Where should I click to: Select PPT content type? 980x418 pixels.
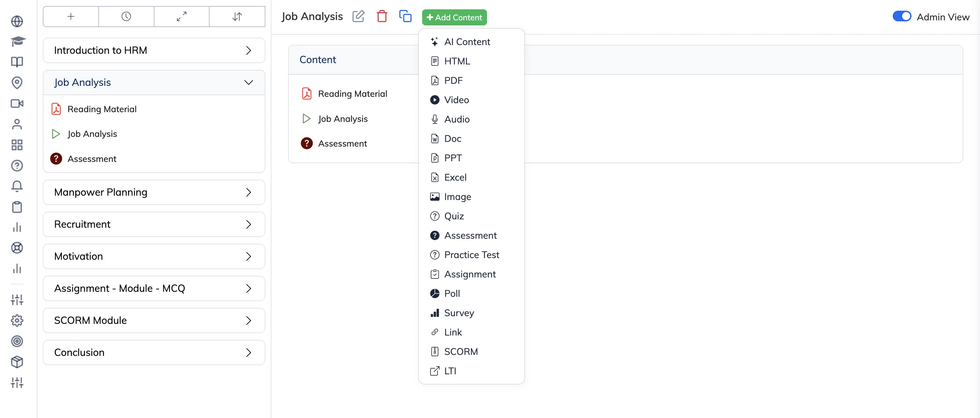(471, 158)
